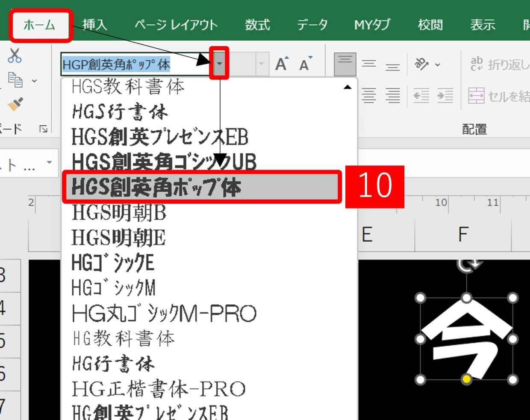This screenshot has height=420, width=530.
Task: Toggle middle vertical alignment
Action: [x=369, y=64]
